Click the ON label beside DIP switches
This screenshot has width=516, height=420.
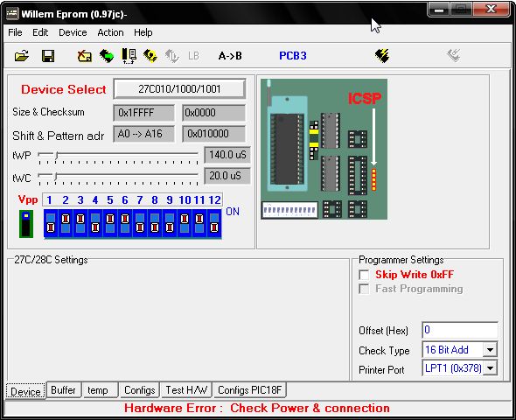click(233, 212)
